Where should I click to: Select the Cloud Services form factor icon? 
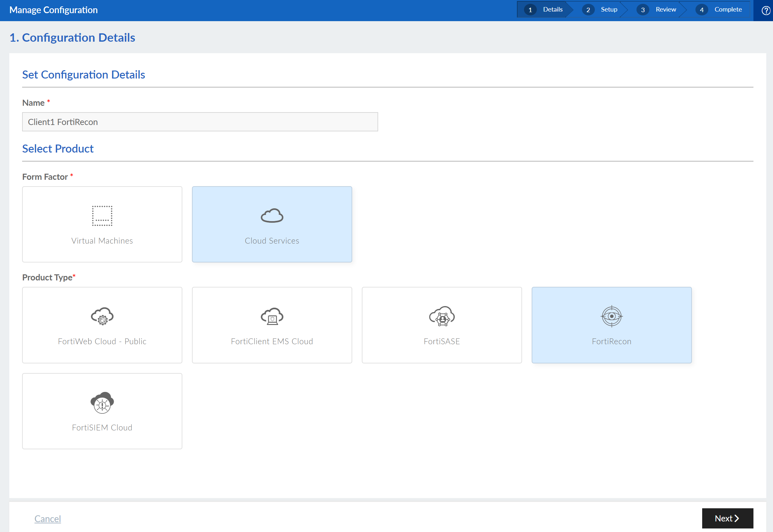point(272,215)
